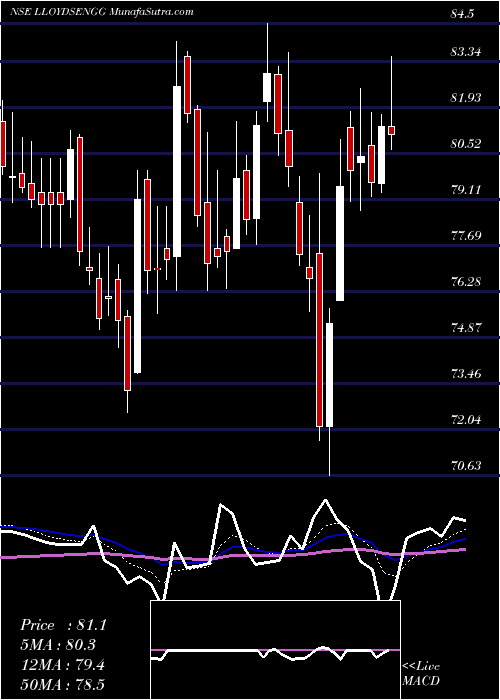Click the <<Live MACD label
This screenshot has width=500, height=700.
421,673
